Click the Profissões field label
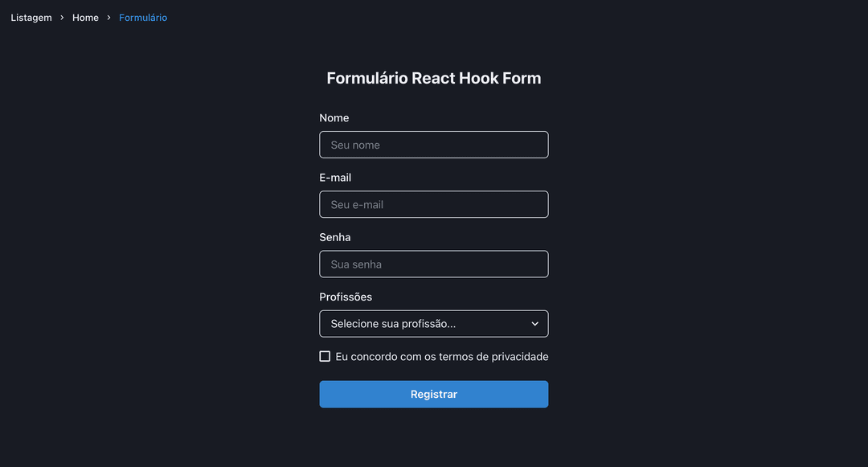The image size is (868, 467). (346, 297)
